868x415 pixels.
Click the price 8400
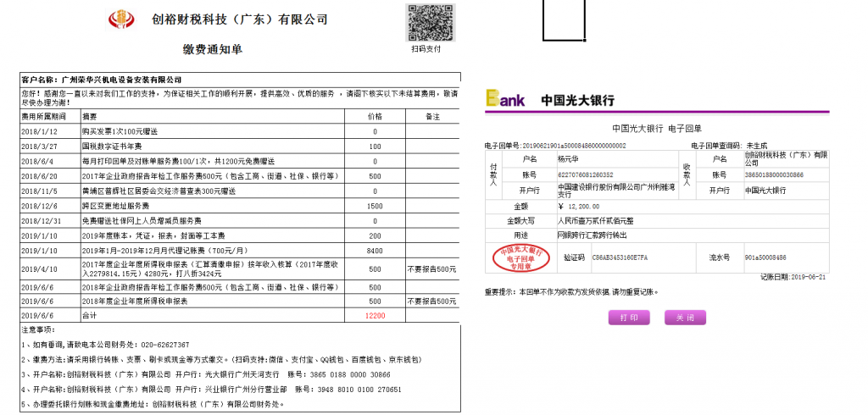[x=375, y=251]
